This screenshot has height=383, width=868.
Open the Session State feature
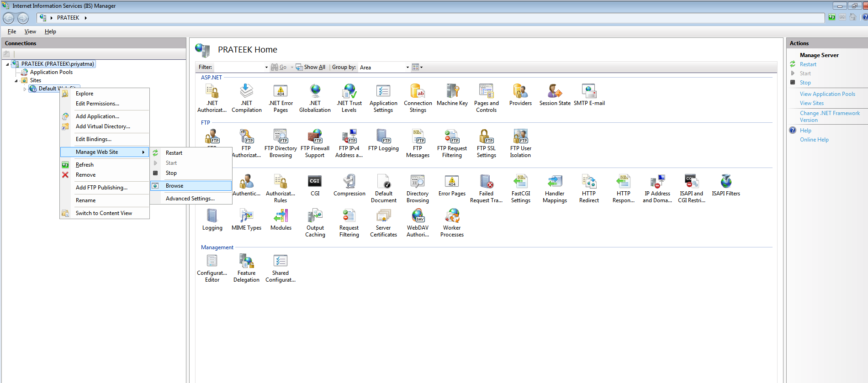555,95
